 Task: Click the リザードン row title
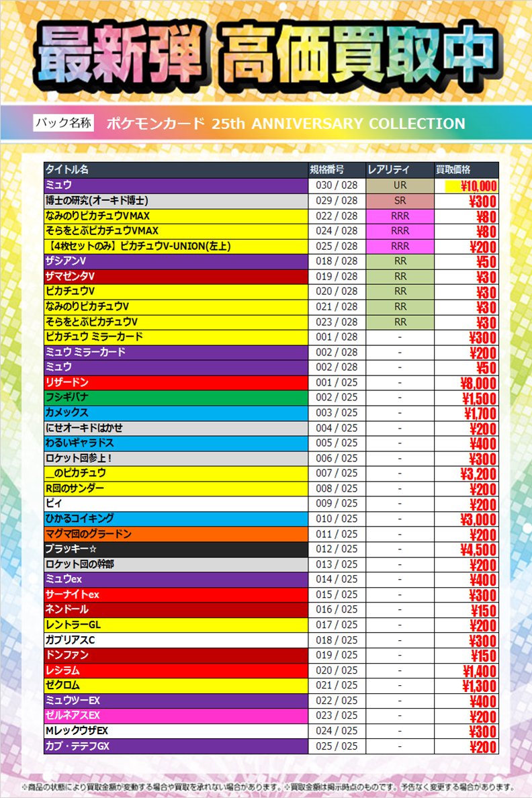[175, 382]
